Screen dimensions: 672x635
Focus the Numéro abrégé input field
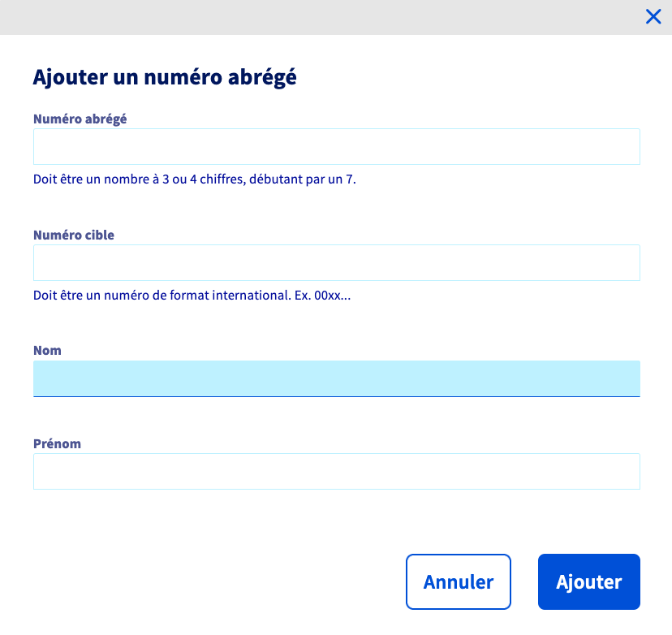click(x=336, y=146)
